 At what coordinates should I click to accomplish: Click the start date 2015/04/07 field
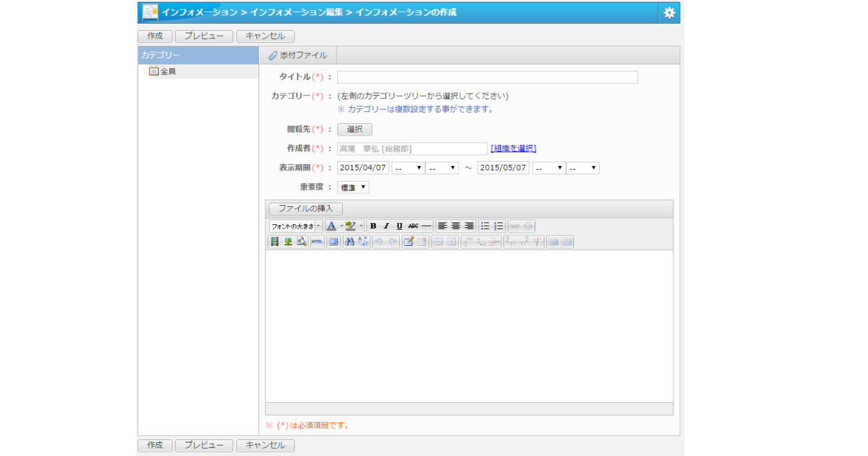click(363, 168)
